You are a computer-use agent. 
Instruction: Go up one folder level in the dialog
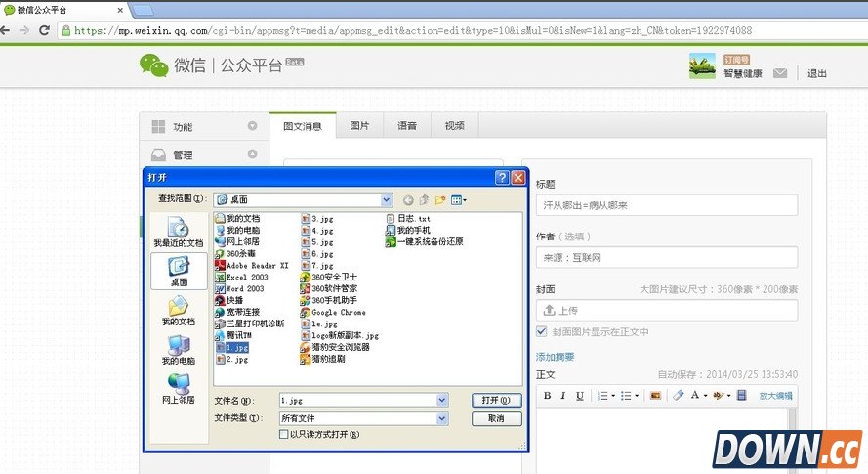coord(424,200)
